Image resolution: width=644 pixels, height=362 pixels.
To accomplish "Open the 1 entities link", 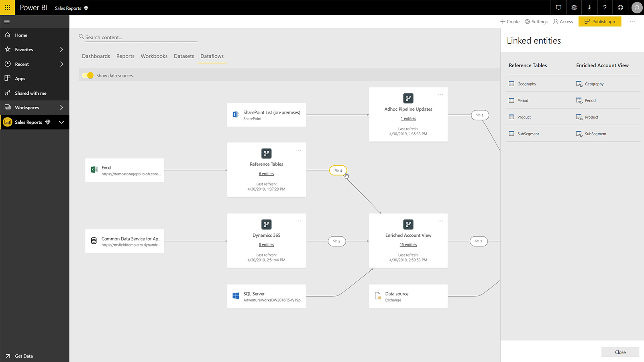I will tap(408, 118).
